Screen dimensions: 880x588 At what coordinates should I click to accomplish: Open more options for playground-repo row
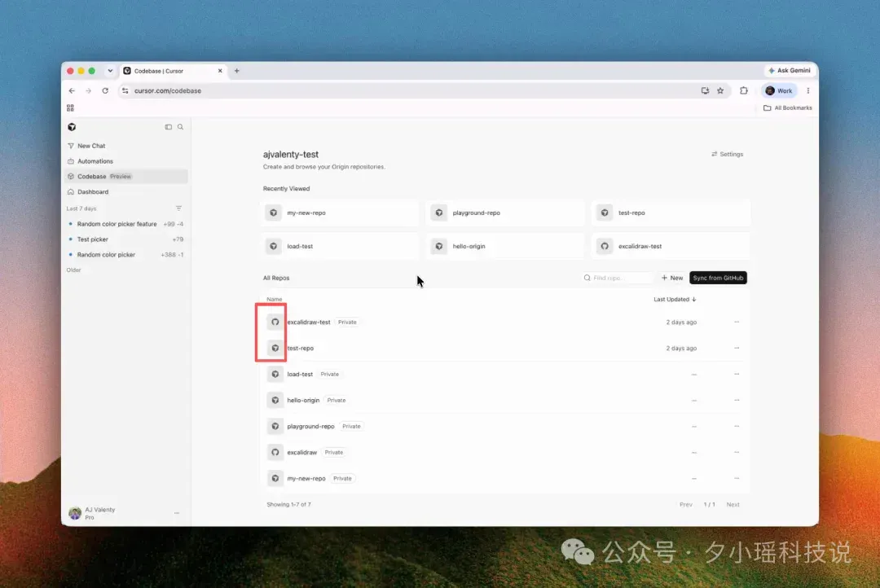[737, 427]
